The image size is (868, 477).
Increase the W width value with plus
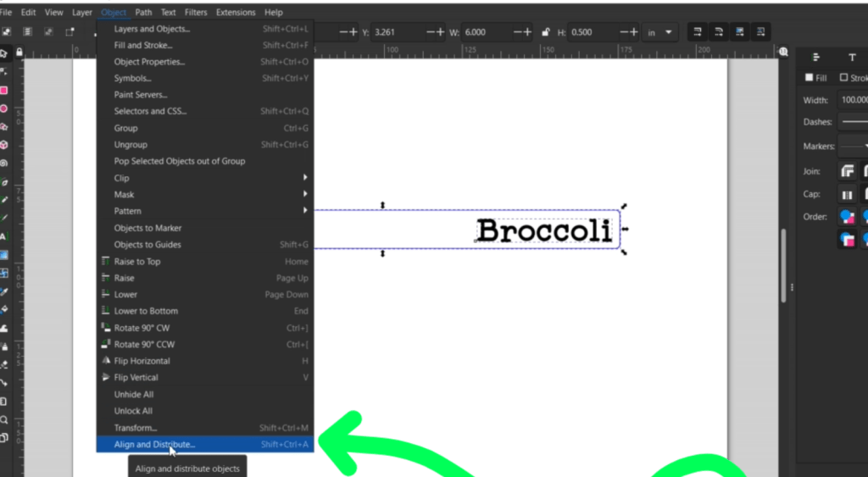coord(527,32)
